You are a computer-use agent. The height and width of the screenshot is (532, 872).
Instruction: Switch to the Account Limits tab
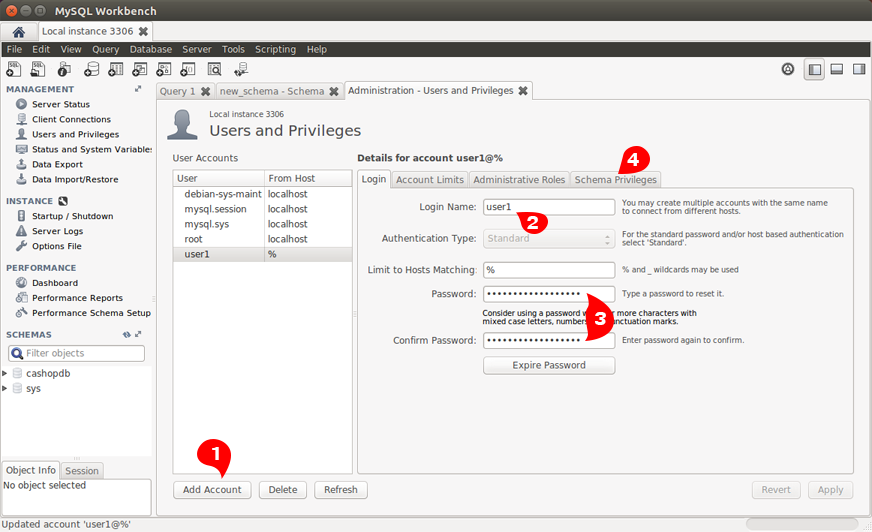pos(430,180)
